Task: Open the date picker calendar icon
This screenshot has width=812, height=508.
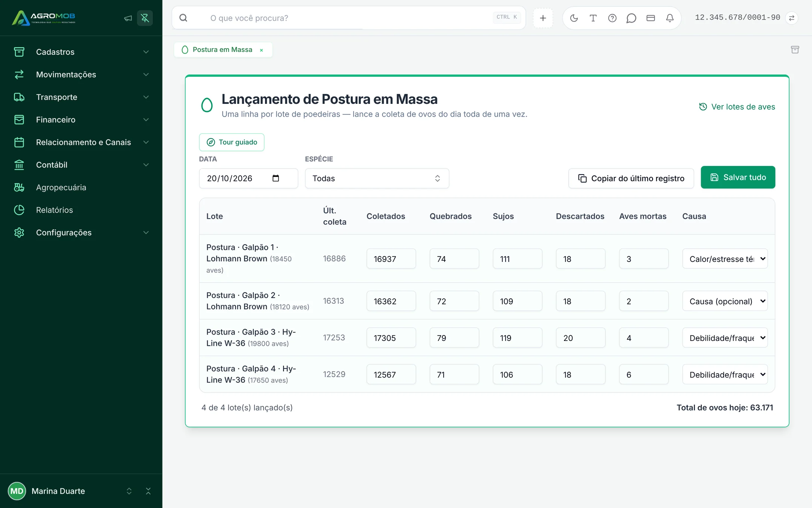Action: point(276,178)
